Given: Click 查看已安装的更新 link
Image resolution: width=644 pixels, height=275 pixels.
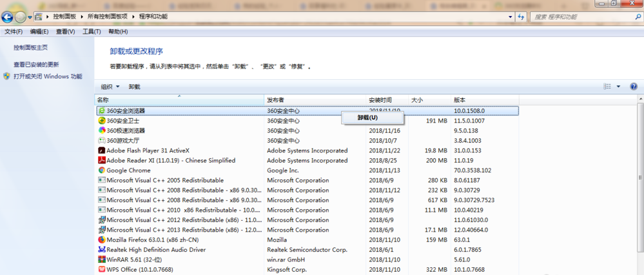Looking at the screenshot, I should [36, 65].
